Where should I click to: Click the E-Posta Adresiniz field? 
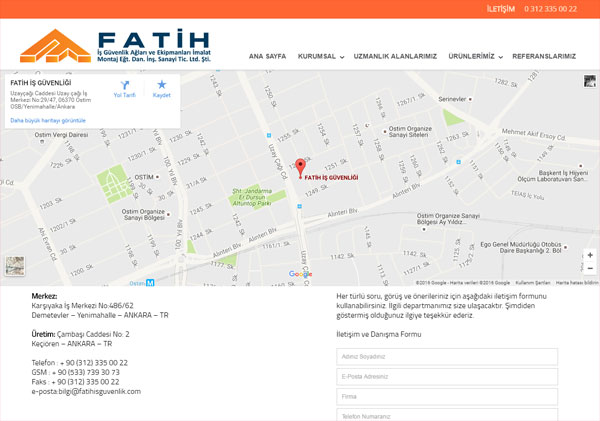click(447, 377)
